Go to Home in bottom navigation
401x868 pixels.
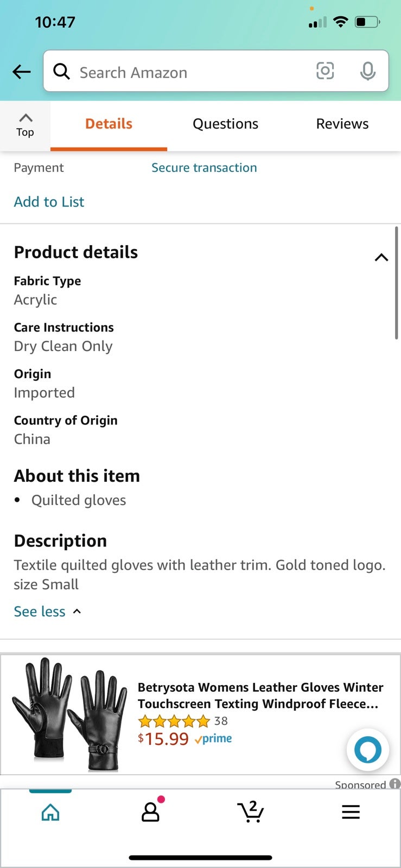(x=50, y=812)
